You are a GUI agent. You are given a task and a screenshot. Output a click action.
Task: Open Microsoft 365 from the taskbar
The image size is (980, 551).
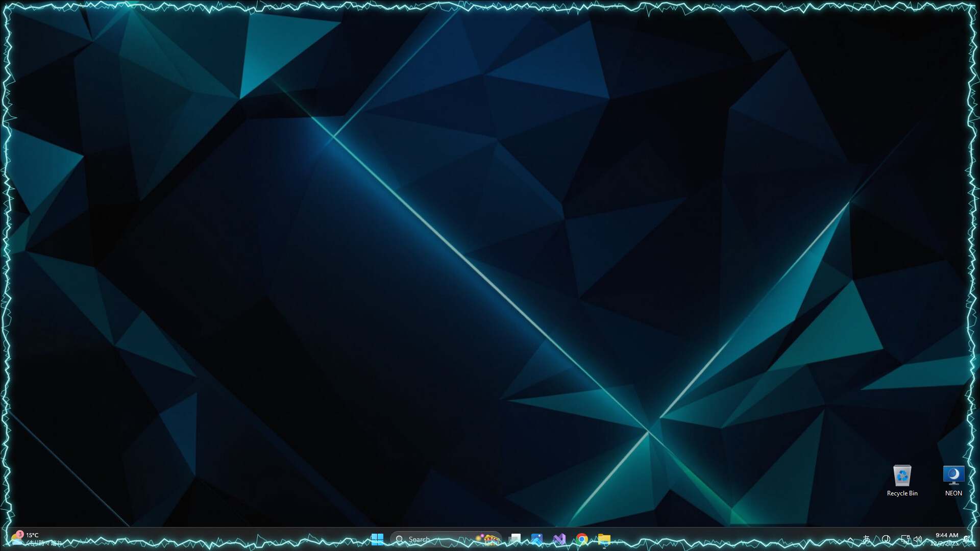pyautogui.click(x=559, y=539)
